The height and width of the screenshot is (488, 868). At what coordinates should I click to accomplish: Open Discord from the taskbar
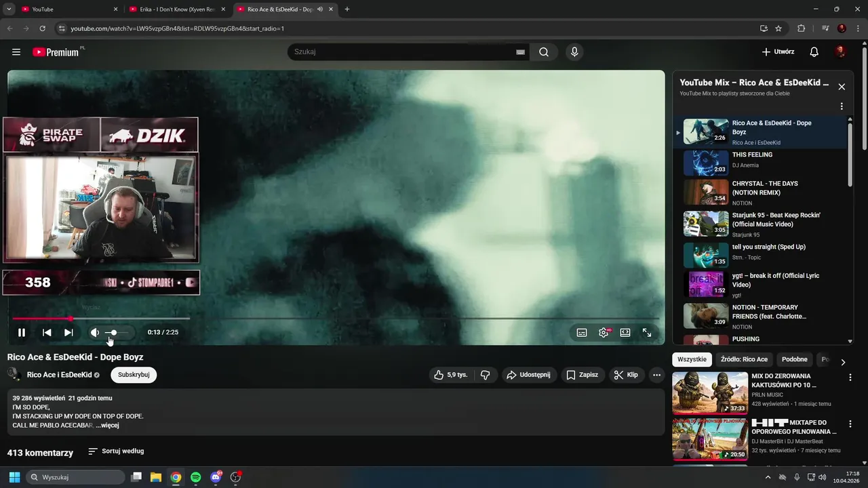click(216, 477)
